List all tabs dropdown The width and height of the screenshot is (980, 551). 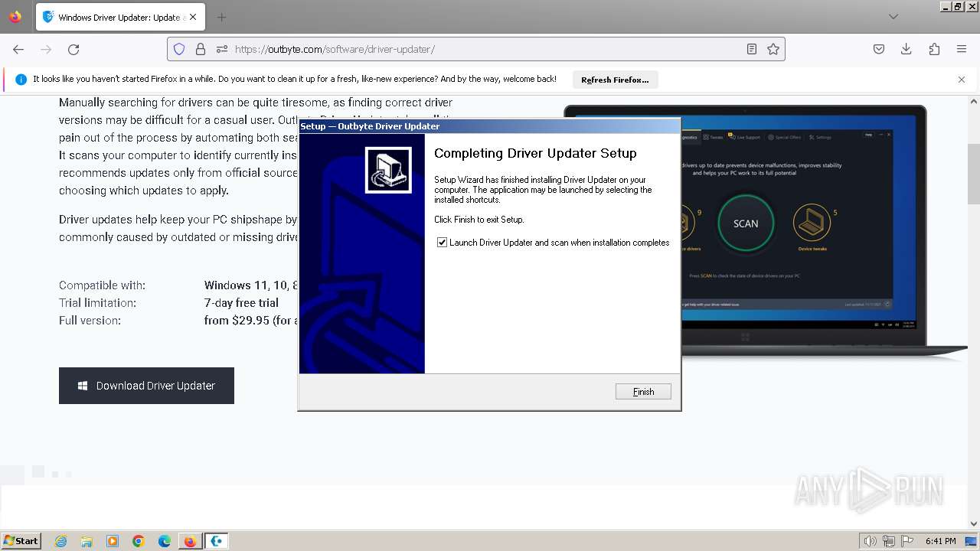click(893, 17)
